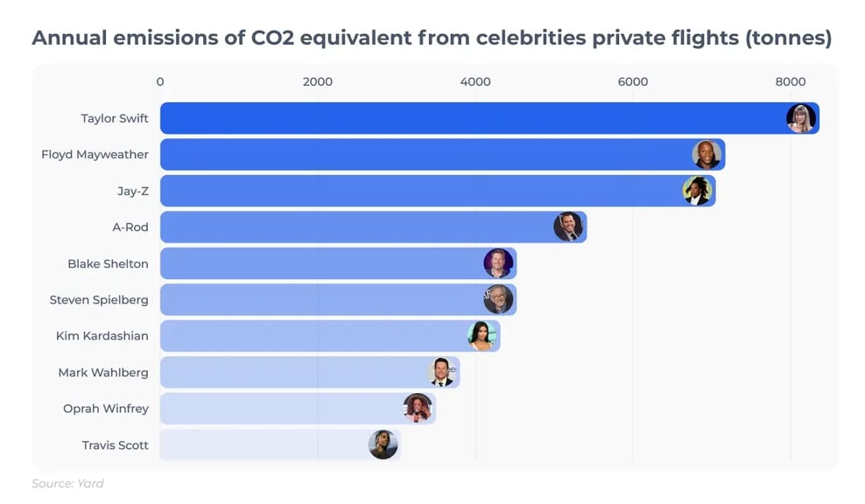Viewport: 865px width, 504px height.
Task: Click the chart title heading
Action: [432, 38]
